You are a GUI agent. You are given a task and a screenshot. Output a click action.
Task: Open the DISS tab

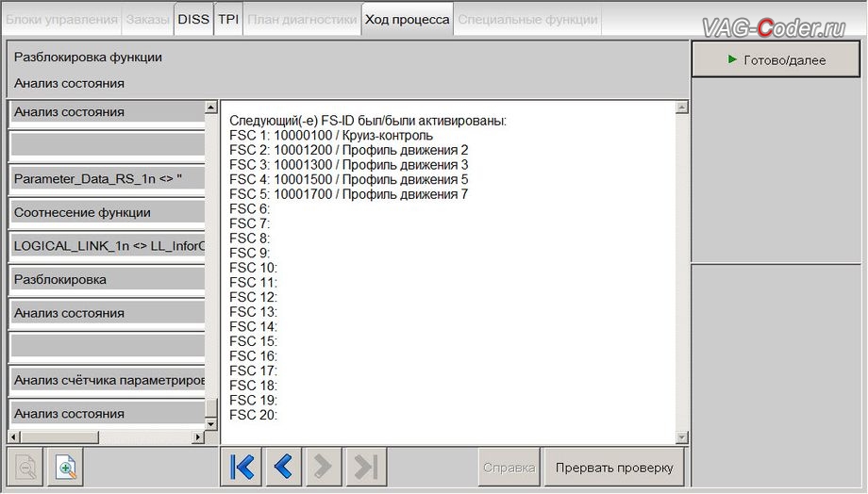coord(193,20)
